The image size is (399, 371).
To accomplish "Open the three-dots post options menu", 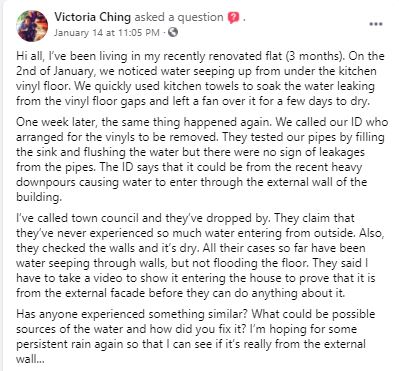I will pos(376,24).
